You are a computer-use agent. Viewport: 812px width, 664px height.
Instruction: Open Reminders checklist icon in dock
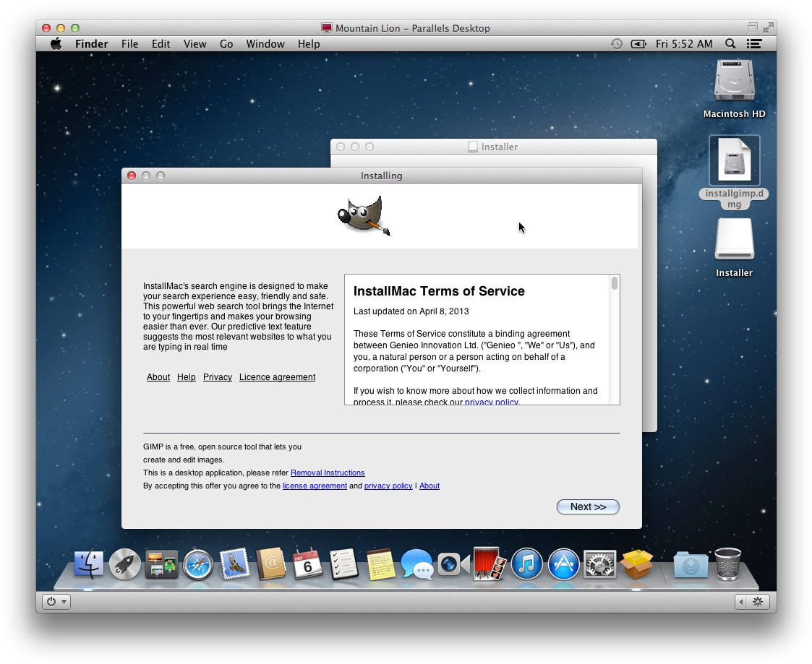pyautogui.click(x=344, y=564)
